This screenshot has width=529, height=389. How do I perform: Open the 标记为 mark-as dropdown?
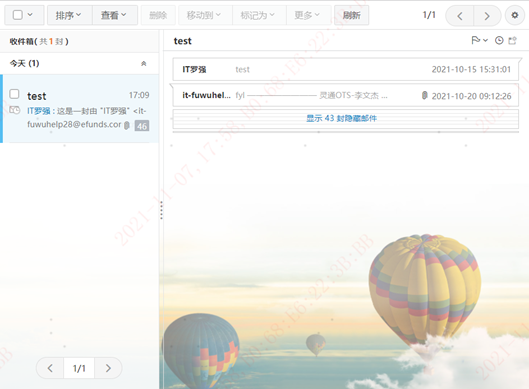tap(258, 15)
